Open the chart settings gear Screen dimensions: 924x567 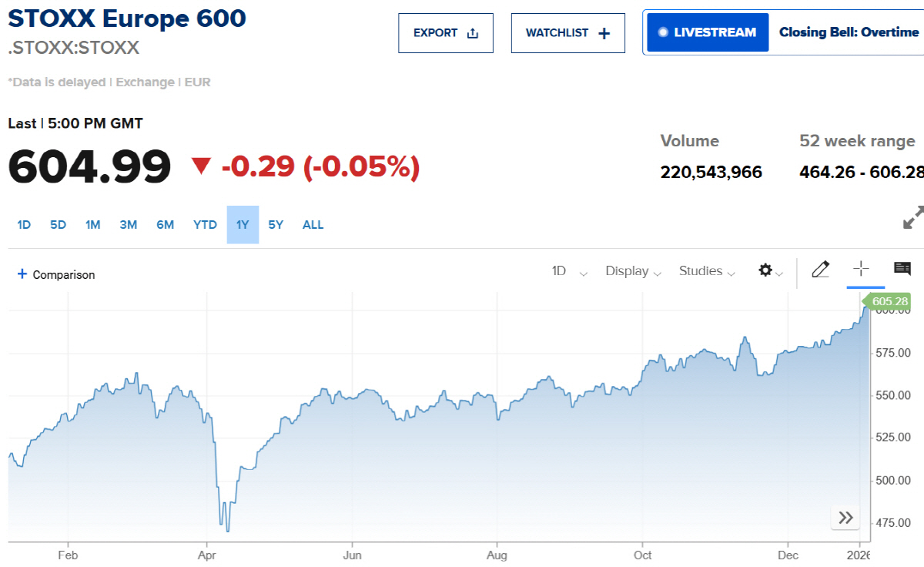pyautogui.click(x=765, y=270)
